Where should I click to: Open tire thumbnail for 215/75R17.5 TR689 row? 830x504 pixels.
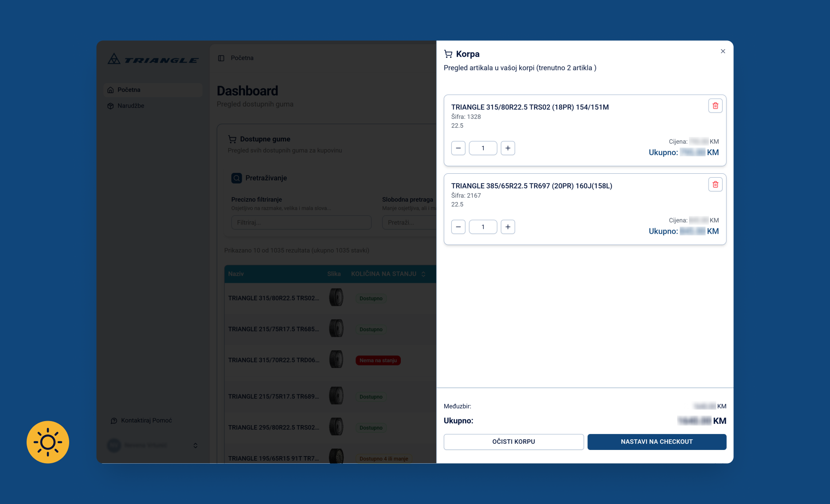pyautogui.click(x=336, y=396)
